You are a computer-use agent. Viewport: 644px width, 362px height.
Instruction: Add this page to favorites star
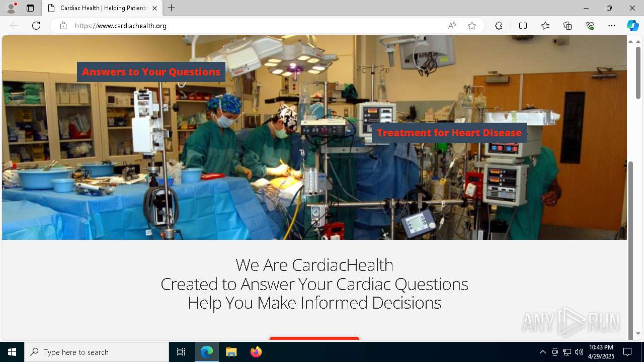point(472,26)
